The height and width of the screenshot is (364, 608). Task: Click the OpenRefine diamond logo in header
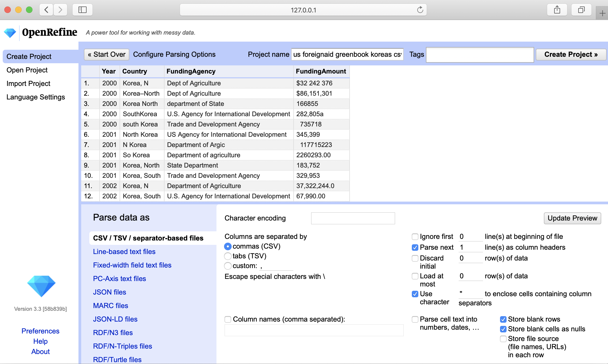[10, 33]
